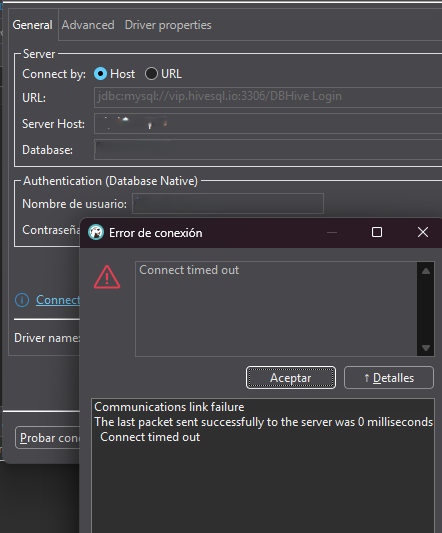Click scroll up arrow in error message box
The width and height of the screenshot is (442, 533).
click(x=426, y=271)
